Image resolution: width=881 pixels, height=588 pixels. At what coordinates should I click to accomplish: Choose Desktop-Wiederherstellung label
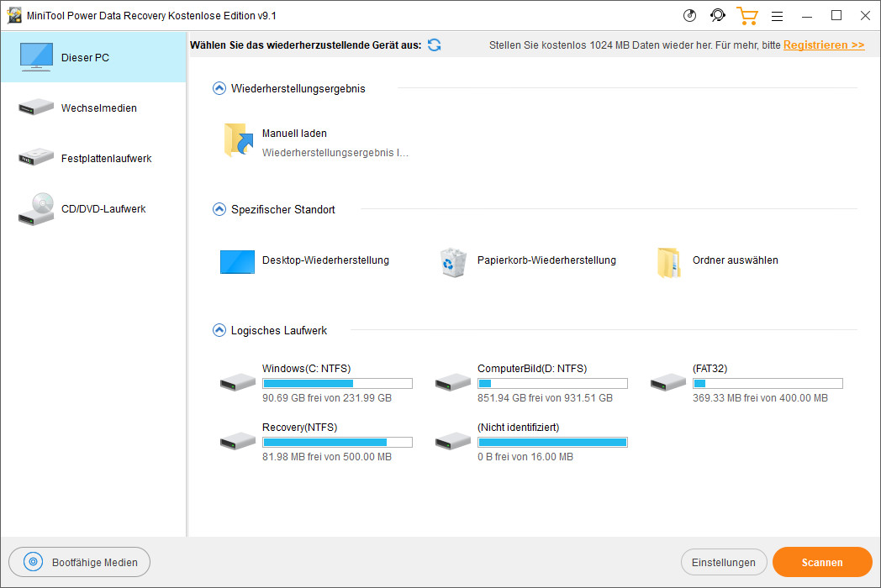(x=325, y=260)
